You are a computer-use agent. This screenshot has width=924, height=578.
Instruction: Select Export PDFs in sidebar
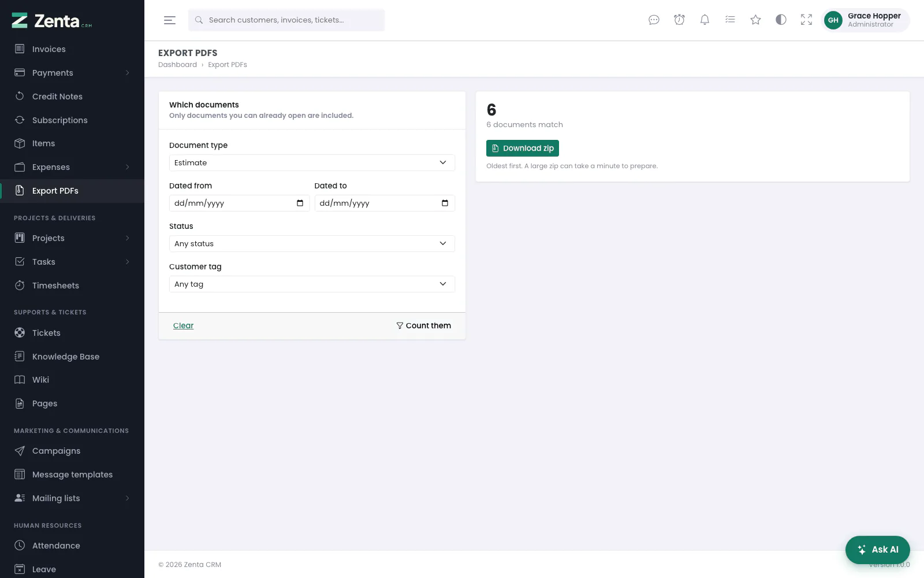tap(72, 191)
